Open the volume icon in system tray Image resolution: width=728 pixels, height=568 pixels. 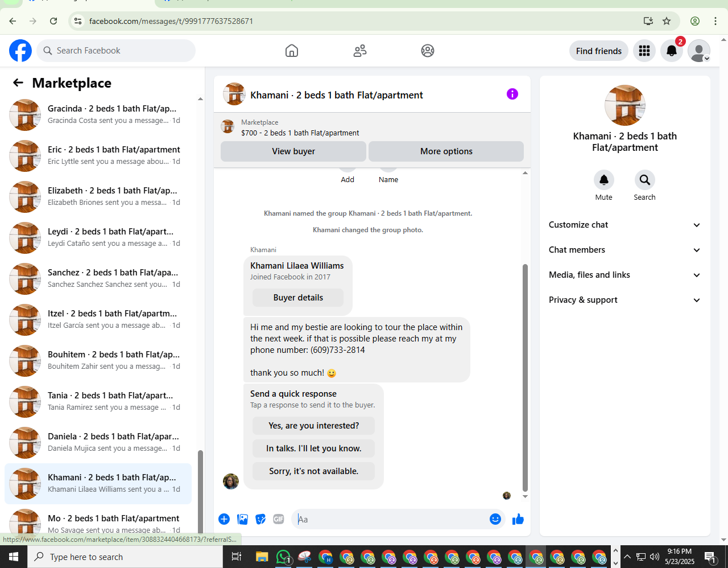(x=655, y=557)
